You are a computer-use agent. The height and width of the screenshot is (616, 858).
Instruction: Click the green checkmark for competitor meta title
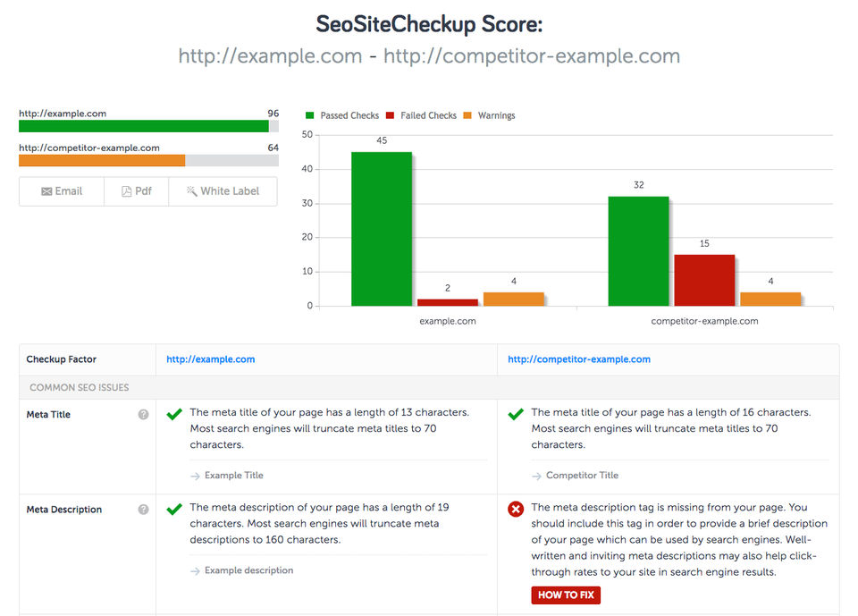click(x=516, y=415)
